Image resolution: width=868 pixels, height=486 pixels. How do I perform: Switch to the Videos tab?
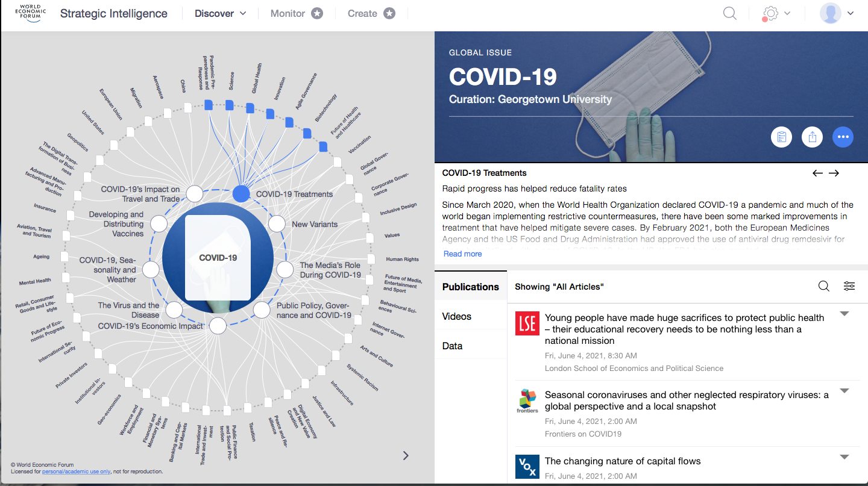pos(471,316)
